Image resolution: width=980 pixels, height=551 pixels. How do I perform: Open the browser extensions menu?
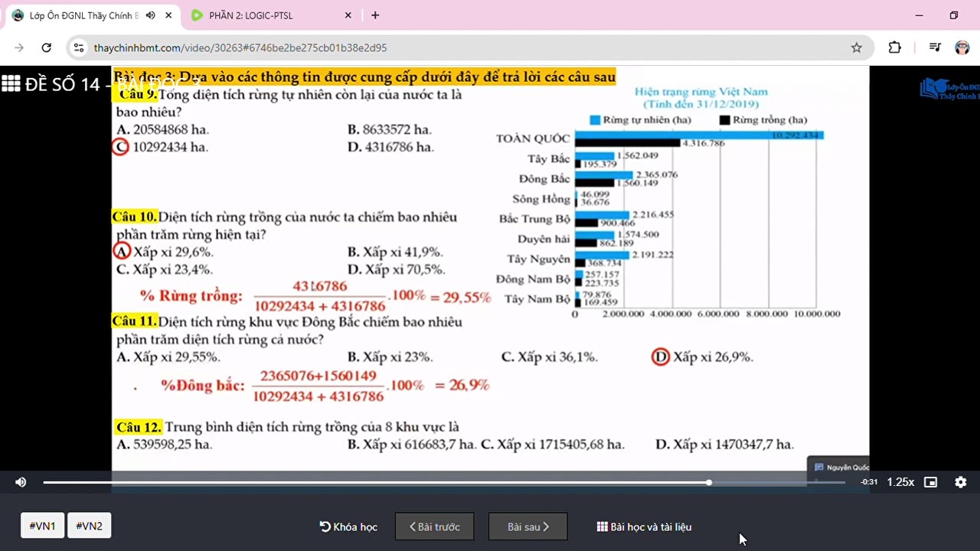pyautogui.click(x=894, y=47)
